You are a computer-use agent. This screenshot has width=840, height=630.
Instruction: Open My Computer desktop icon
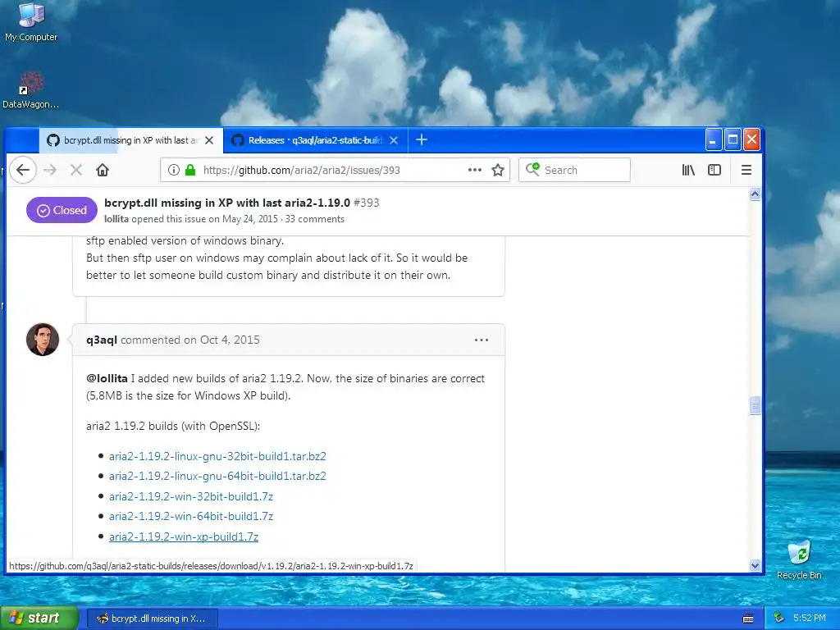click(x=31, y=22)
